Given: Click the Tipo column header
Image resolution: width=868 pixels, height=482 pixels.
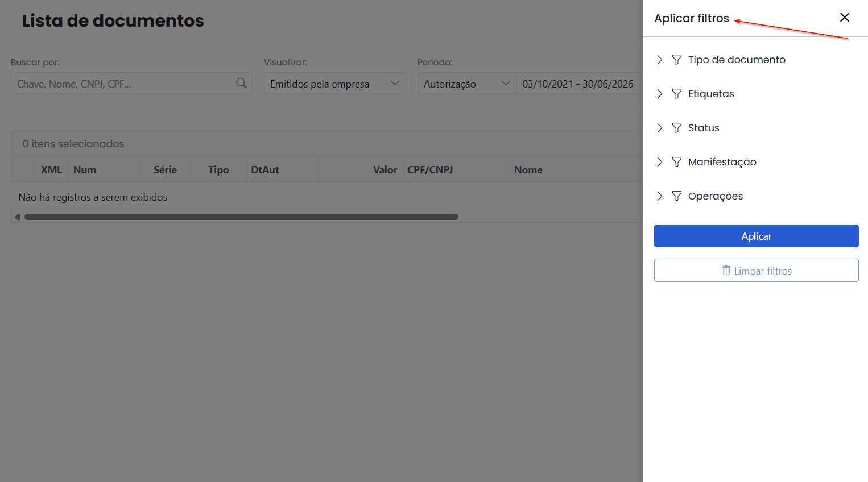Looking at the screenshot, I should pos(218,170).
